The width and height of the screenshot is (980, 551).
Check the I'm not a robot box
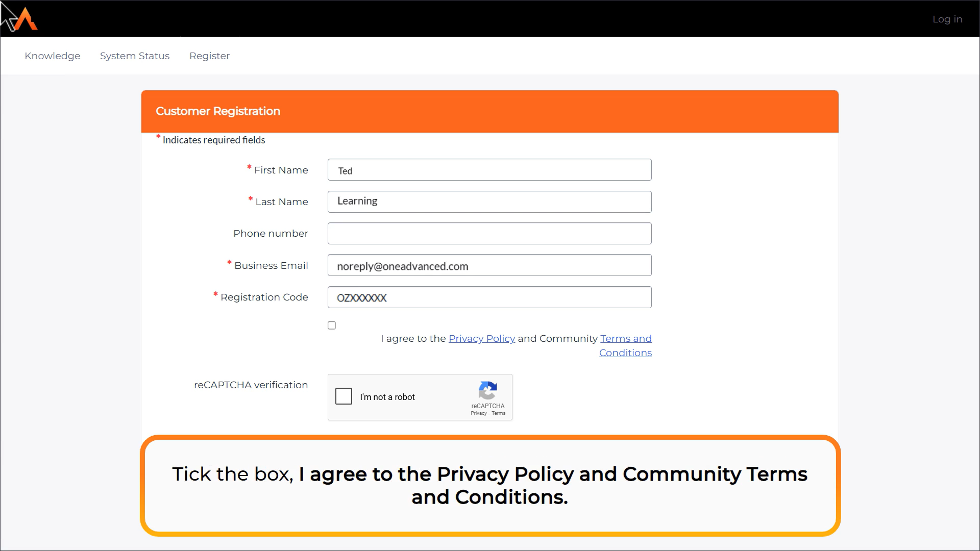click(x=344, y=396)
